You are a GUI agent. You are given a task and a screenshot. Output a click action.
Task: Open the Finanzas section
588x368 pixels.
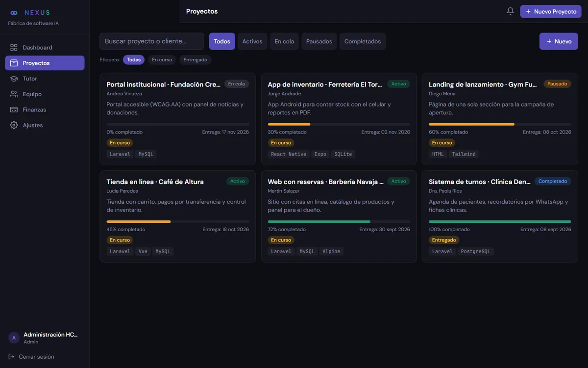(x=45, y=109)
